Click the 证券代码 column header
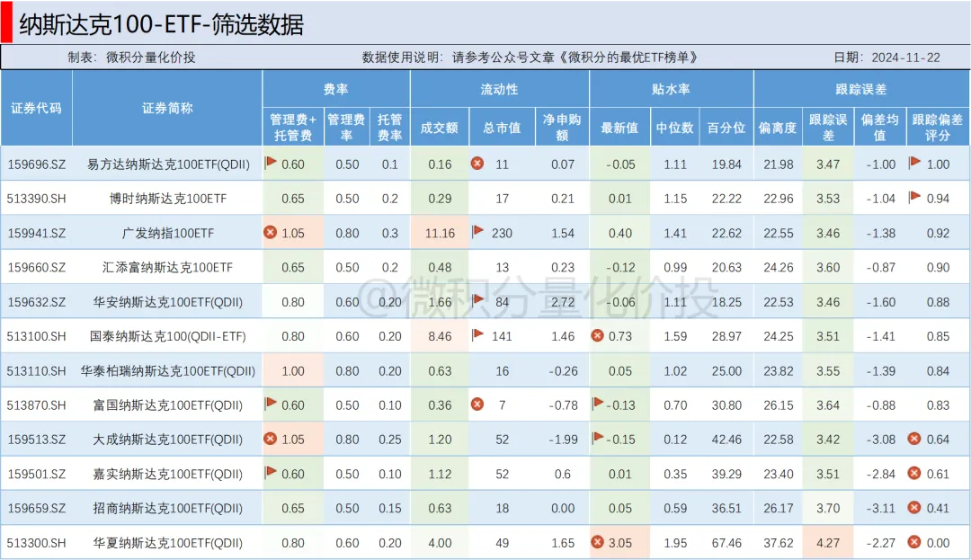 [37, 108]
